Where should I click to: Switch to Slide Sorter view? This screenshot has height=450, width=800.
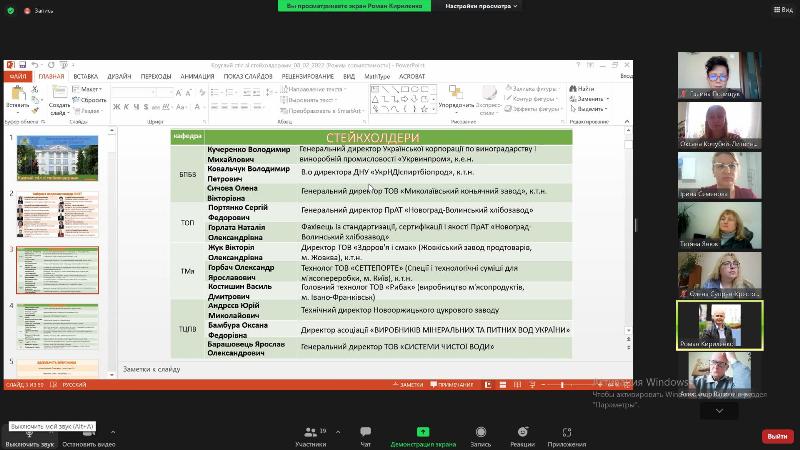(x=503, y=385)
